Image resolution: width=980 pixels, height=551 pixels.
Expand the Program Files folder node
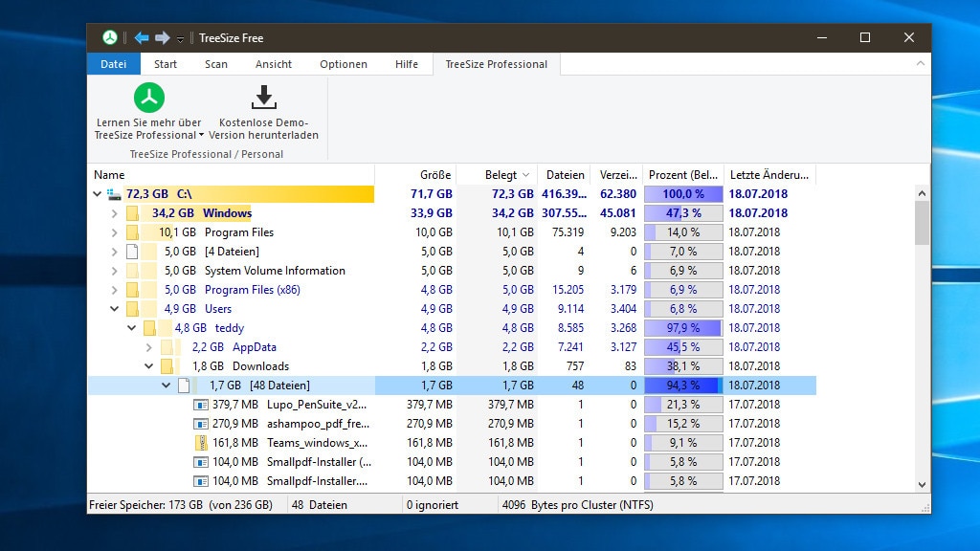115,232
